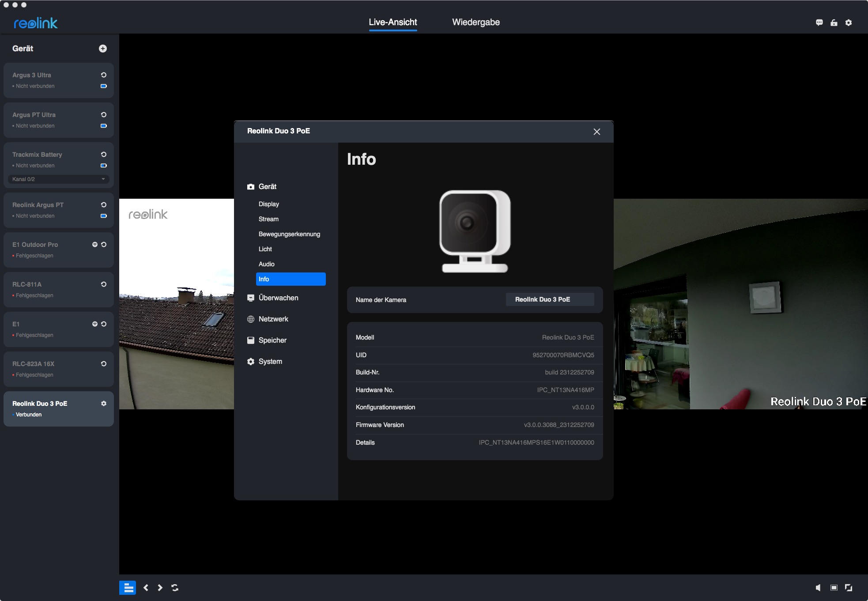Switch to the Wiedergabe tab
This screenshot has width=868, height=601.
(x=476, y=22)
